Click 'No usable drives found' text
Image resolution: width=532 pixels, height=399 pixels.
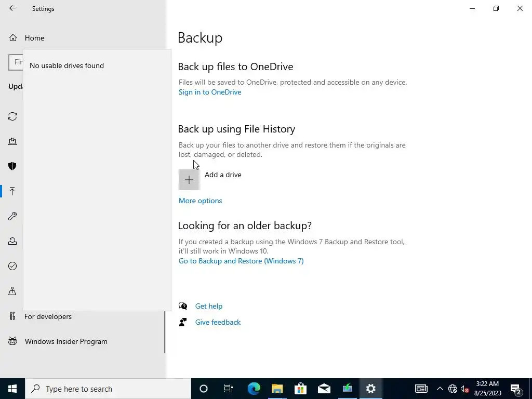pos(67,65)
